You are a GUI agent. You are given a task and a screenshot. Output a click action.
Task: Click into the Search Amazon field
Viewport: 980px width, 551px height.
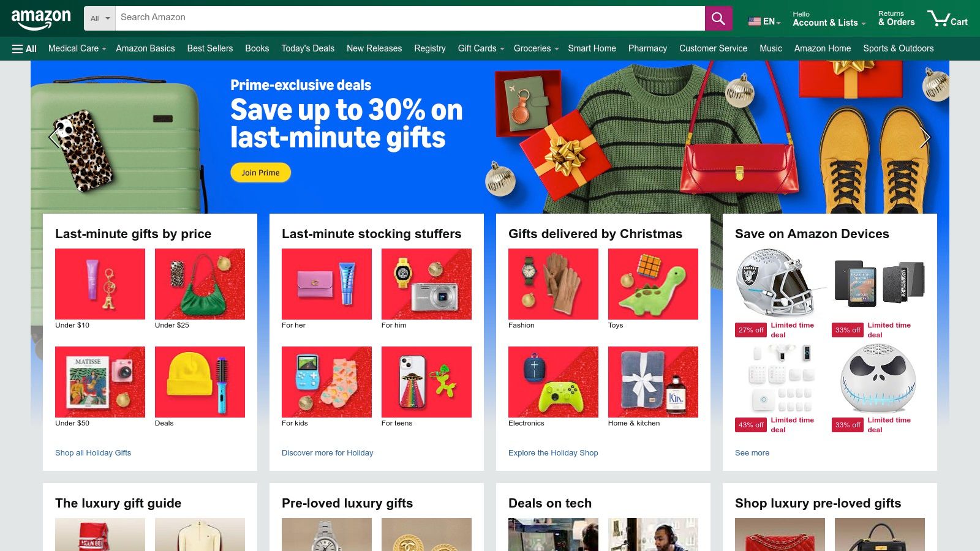click(410, 18)
